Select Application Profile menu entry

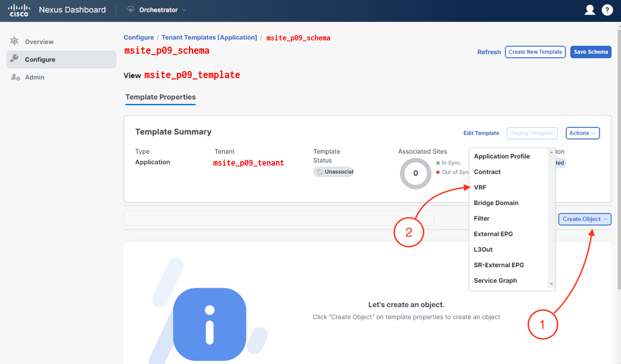click(x=502, y=156)
